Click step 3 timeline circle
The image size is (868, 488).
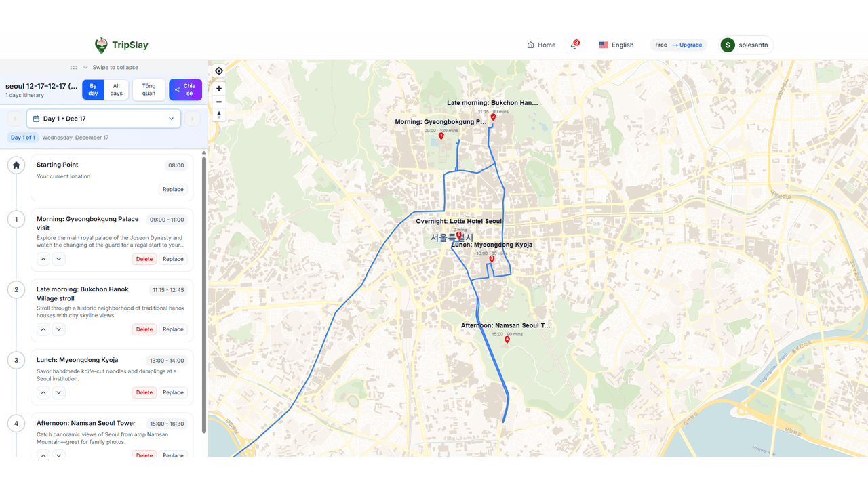coord(16,360)
